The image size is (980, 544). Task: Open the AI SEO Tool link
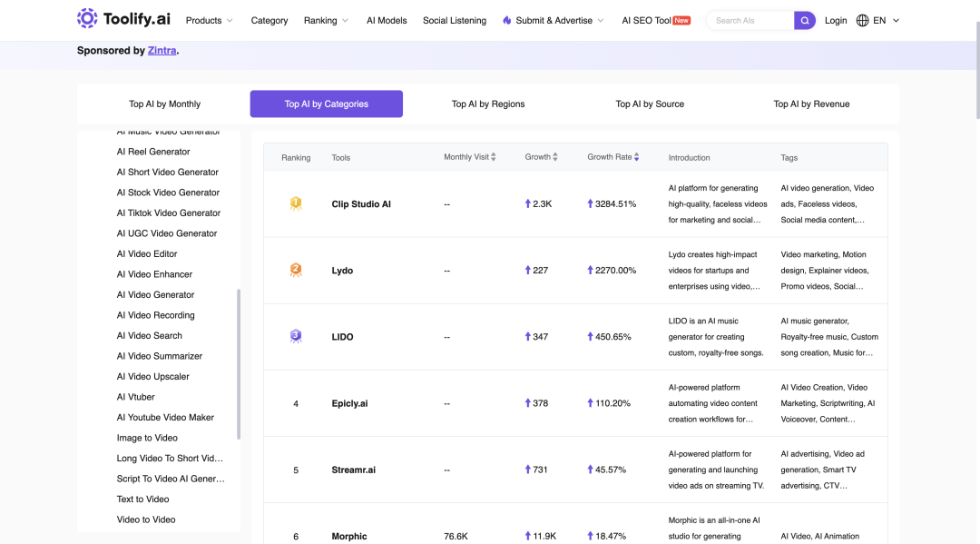[x=646, y=21]
